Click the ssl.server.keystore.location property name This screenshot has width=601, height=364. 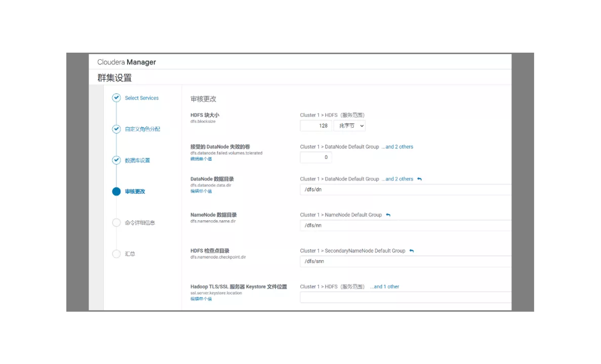tap(216, 293)
